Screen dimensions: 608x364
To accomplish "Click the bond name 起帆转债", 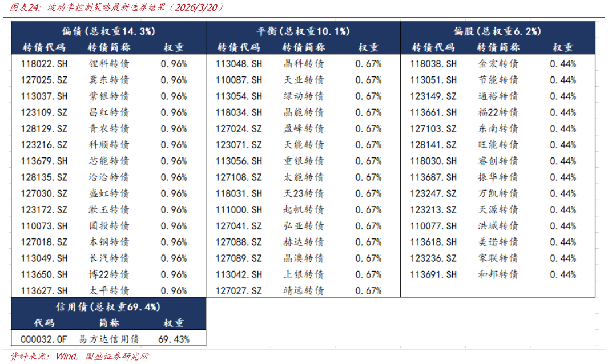I will 304,210.
